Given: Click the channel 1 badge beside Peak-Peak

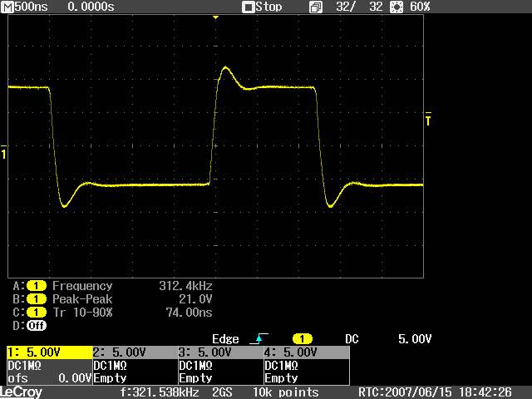Looking at the screenshot, I should pos(37,299).
